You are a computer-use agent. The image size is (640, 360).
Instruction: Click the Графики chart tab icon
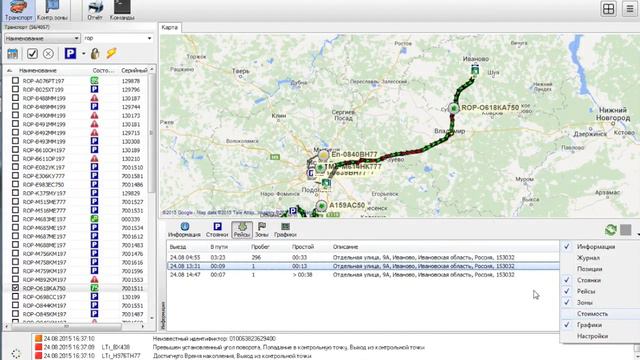[x=285, y=230]
